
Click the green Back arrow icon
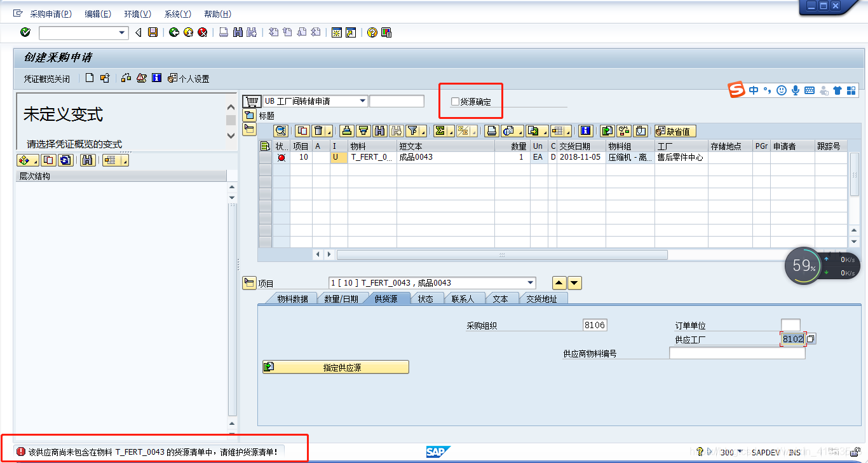pos(174,32)
